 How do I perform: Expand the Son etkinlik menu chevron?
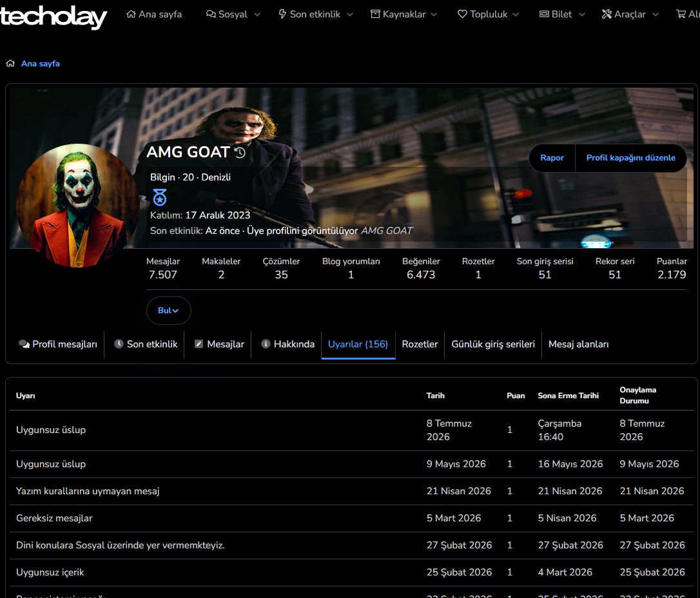350,14
